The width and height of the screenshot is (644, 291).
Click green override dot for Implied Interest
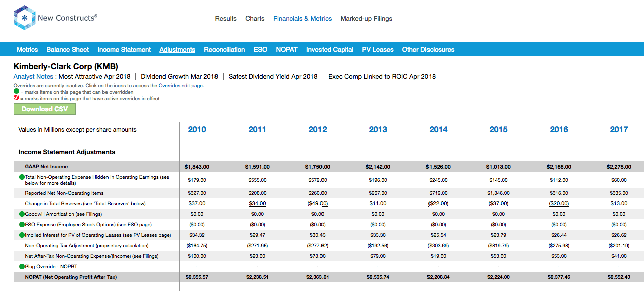[22, 235]
